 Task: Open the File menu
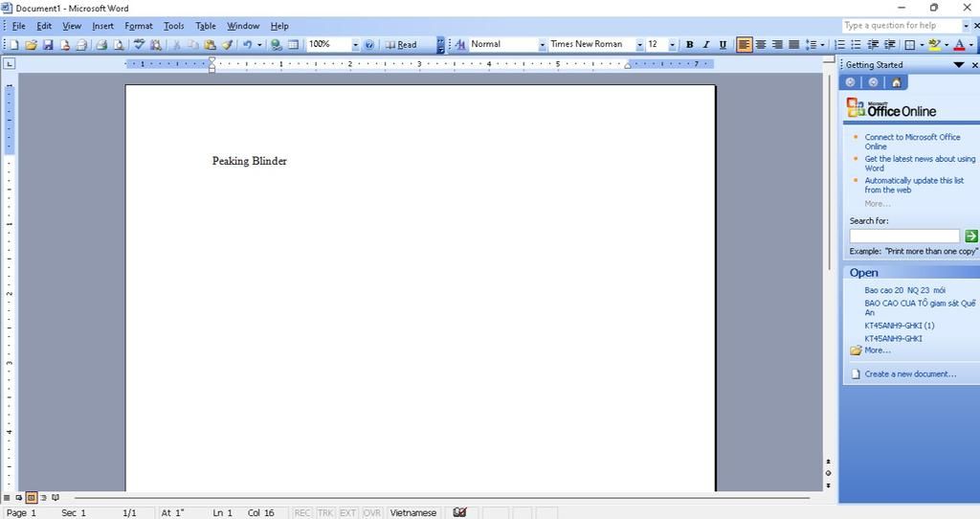(x=19, y=26)
